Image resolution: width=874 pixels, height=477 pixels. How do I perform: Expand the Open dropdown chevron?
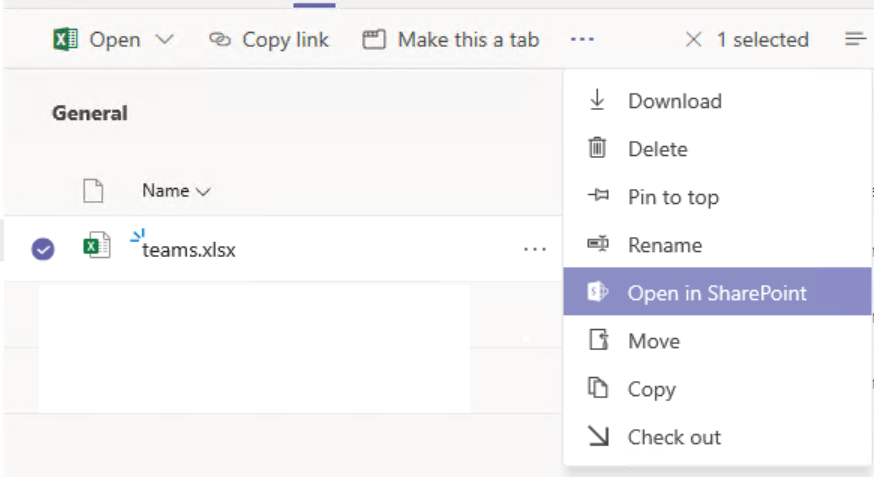coord(164,40)
